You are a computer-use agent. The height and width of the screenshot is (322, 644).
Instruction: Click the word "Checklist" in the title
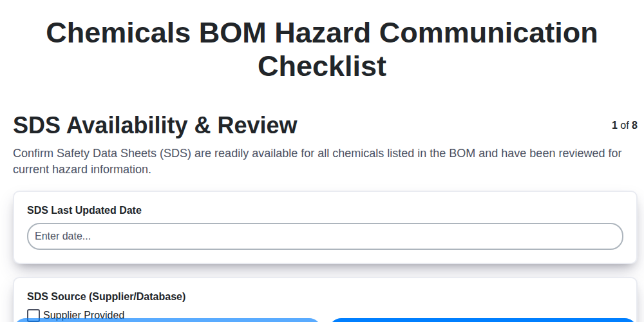point(322,66)
